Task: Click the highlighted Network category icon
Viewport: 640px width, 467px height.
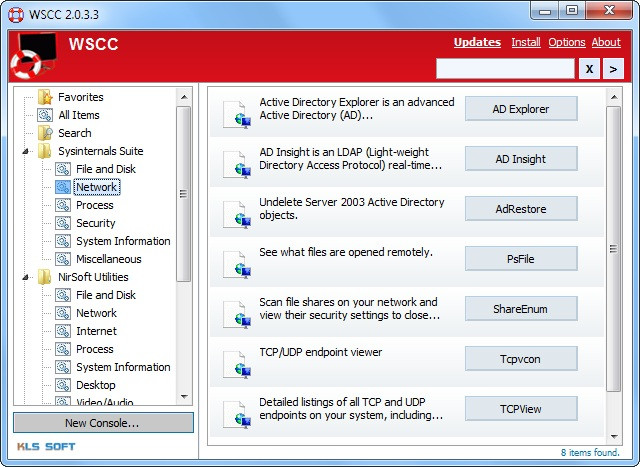Action: [63, 187]
